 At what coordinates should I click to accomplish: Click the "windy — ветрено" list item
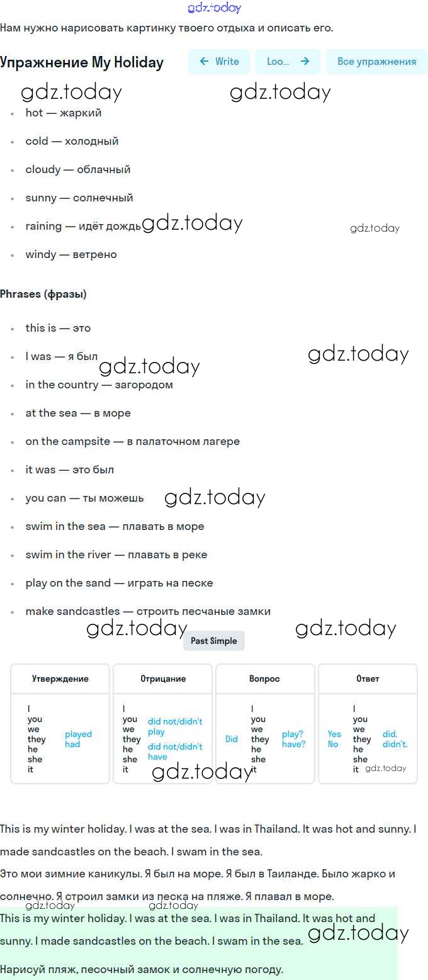pyautogui.click(x=71, y=254)
